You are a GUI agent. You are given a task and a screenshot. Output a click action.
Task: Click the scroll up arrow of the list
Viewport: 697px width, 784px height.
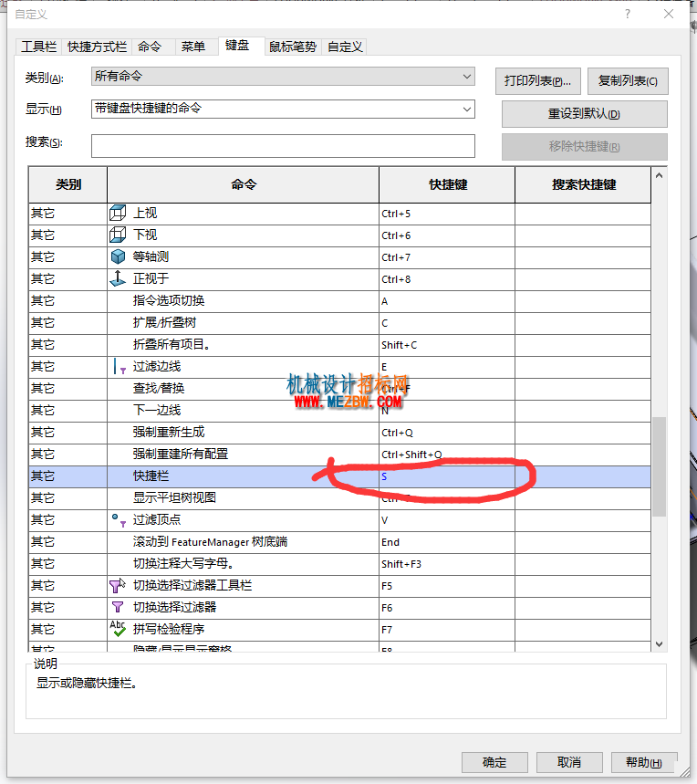[x=659, y=175]
